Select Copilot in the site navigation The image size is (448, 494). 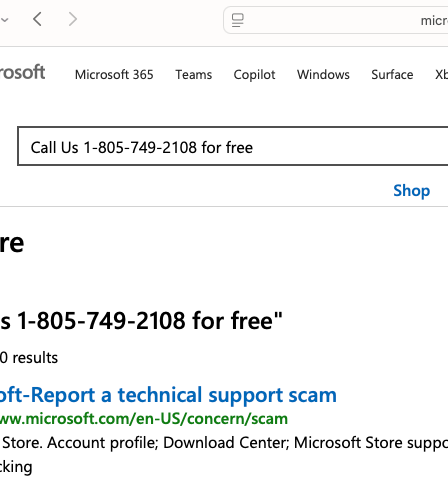tap(254, 75)
